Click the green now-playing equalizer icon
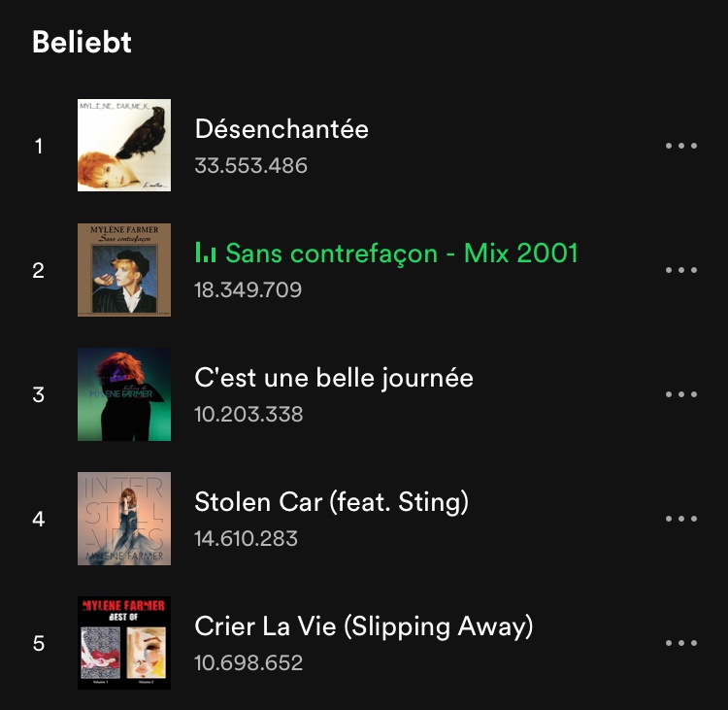 tap(205, 254)
